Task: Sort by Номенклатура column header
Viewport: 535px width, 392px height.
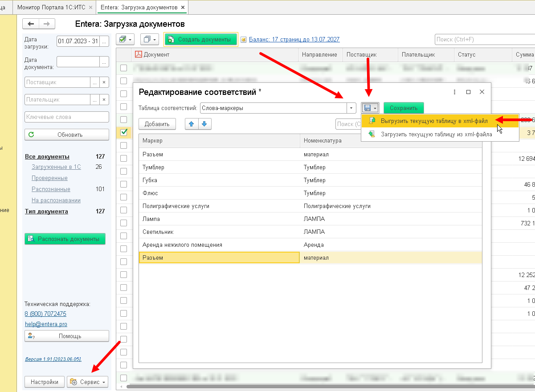Action: click(391, 140)
